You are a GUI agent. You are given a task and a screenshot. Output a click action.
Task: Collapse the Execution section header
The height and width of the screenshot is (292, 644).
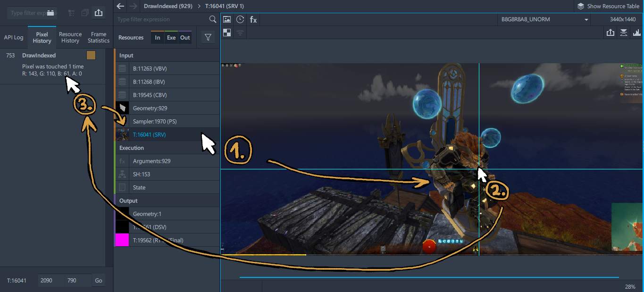click(167, 148)
